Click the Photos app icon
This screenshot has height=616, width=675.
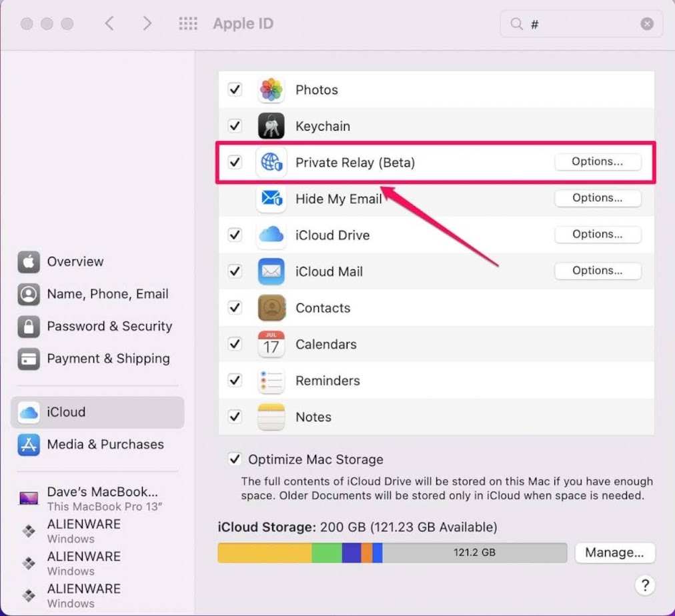tap(271, 89)
